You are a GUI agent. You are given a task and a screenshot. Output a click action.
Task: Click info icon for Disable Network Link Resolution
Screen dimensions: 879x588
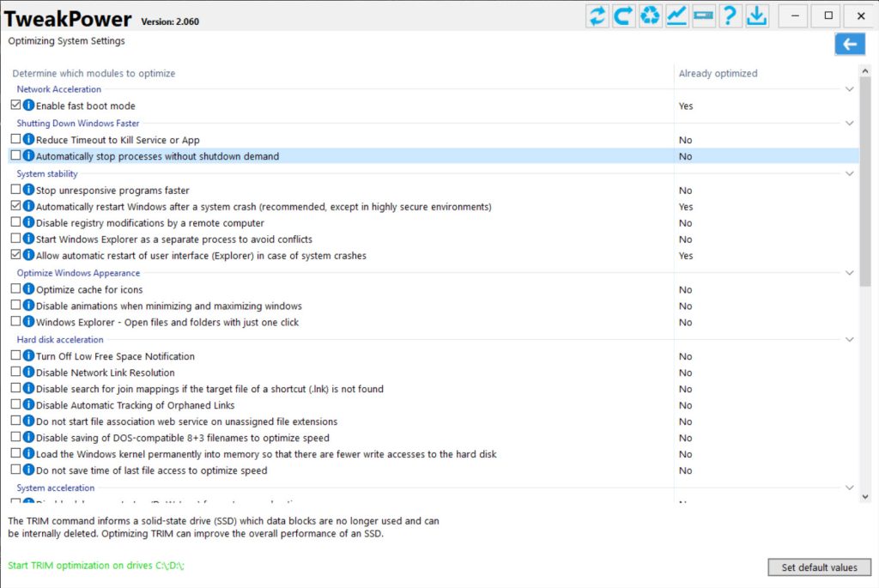click(28, 373)
